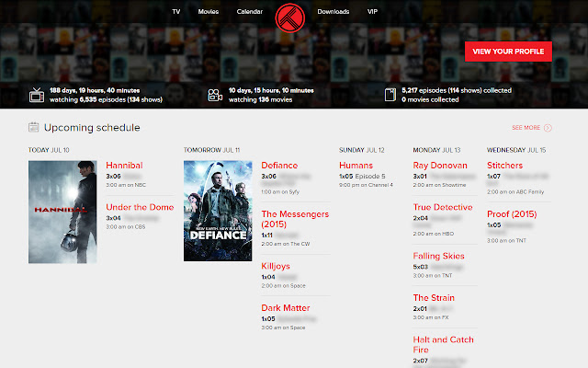The height and width of the screenshot is (368, 588).
Task: Open the Humans show link
Action: (x=356, y=166)
